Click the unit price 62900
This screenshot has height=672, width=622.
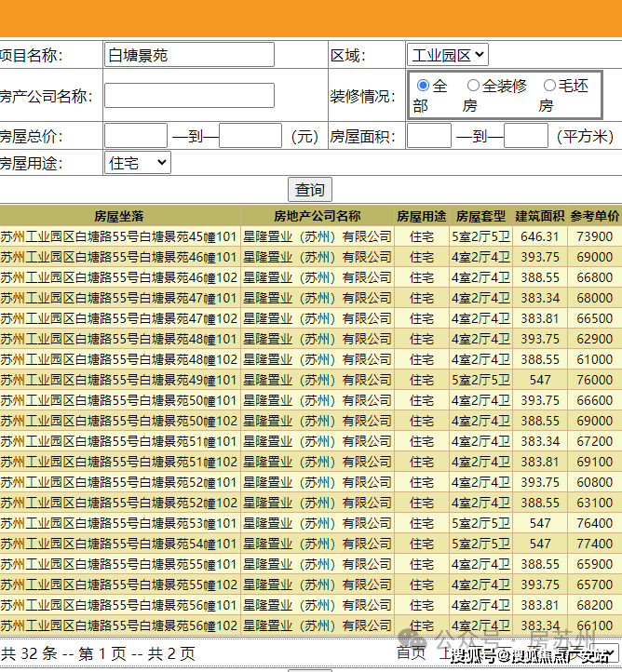pyautogui.click(x=595, y=339)
